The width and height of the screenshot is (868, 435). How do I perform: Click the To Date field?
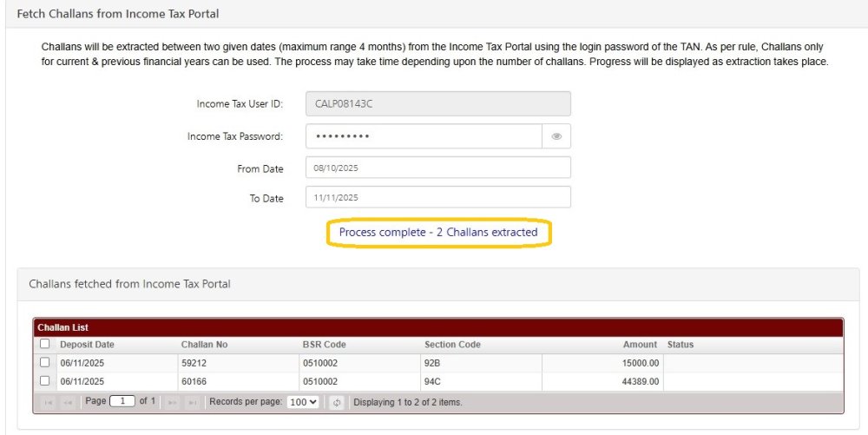(437, 197)
